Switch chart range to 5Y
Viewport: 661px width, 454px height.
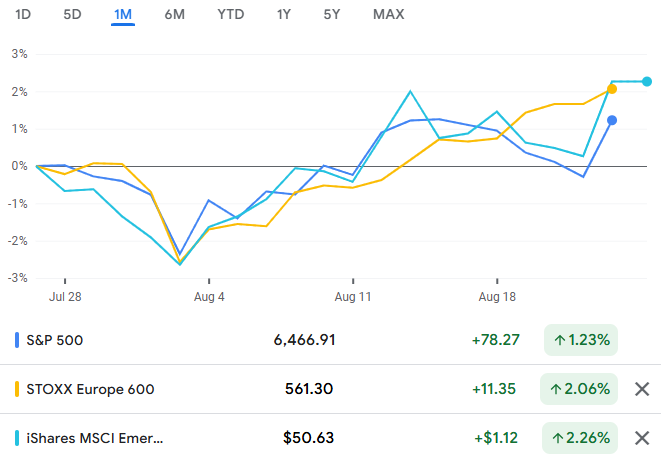(x=332, y=14)
